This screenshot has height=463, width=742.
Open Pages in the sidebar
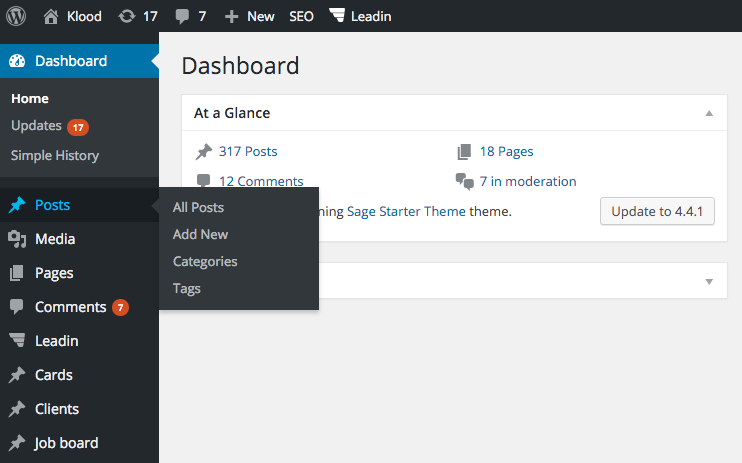point(54,273)
